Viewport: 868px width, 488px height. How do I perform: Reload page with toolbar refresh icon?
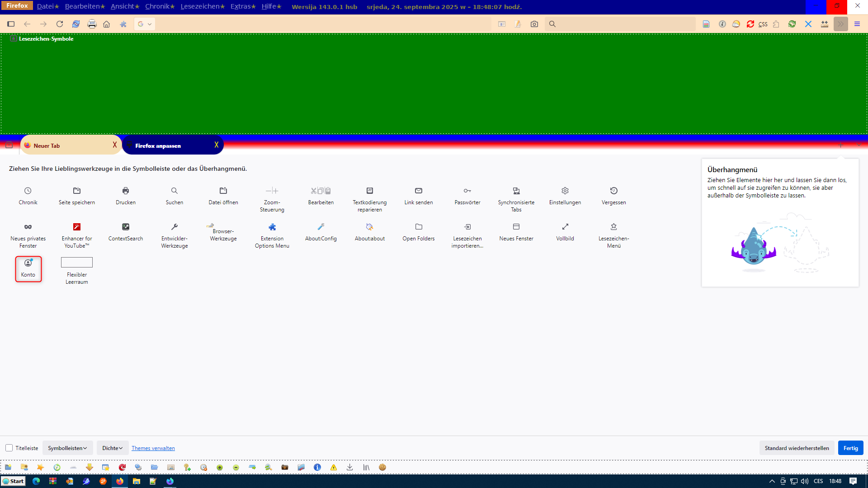pyautogui.click(x=59, y=24)
